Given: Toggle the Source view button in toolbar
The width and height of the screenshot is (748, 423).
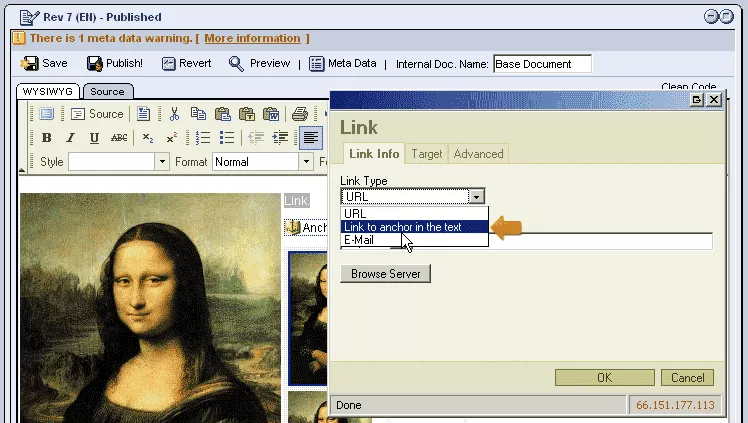Looking at the screenshot, I should tap(97, 114).
